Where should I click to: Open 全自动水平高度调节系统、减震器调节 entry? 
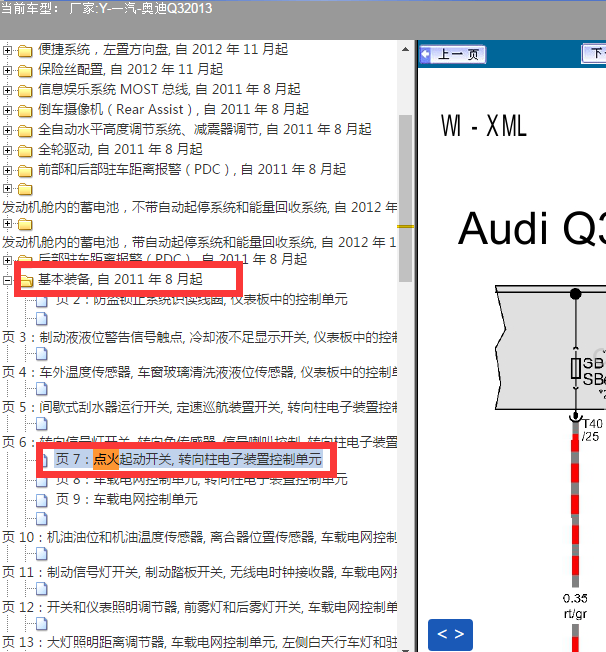[205, 129]
